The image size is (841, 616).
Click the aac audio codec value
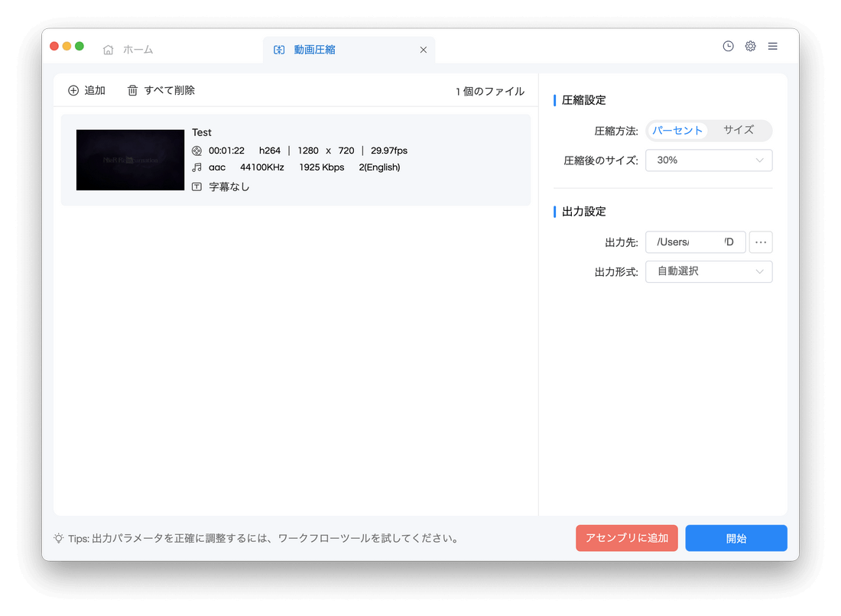click(x=216, y=167)
